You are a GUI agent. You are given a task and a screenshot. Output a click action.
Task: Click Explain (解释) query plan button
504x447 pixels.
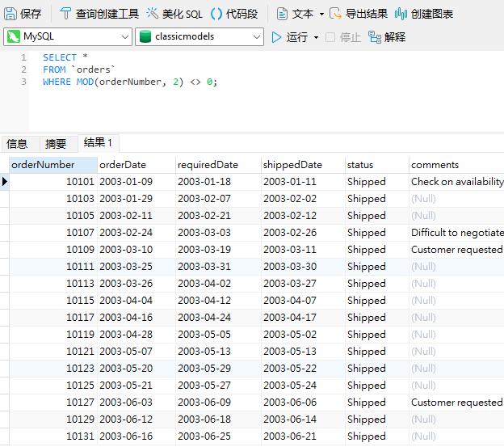[387, 37]
